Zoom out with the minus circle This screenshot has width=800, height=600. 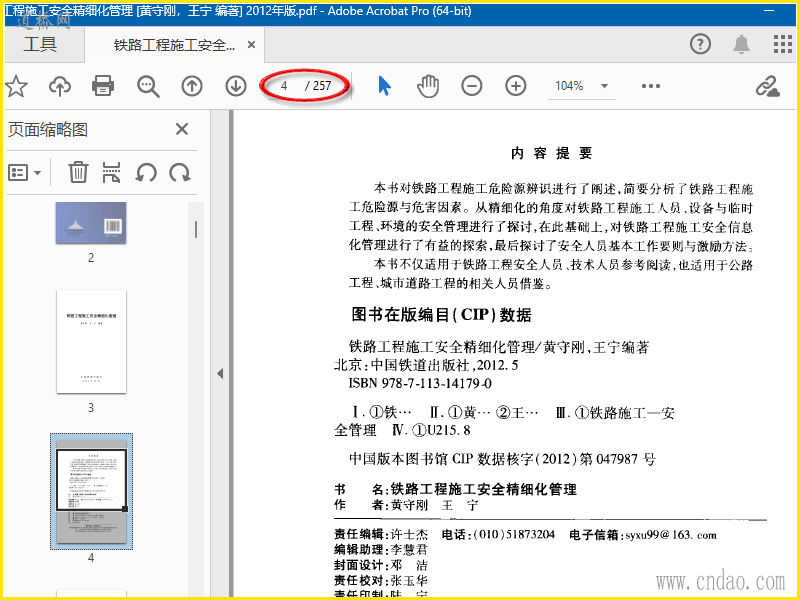pos(471,86)
